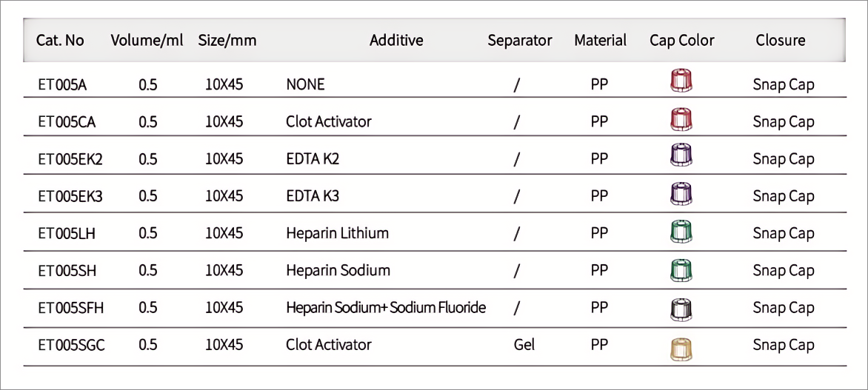Click the red cap icon for ET005A
The image size is (868, 390).
coord(680,80)
